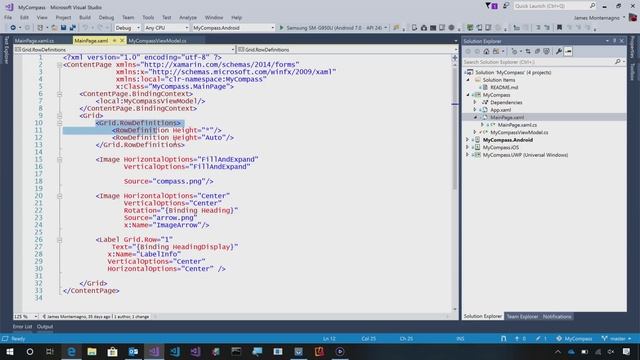Click the Solution Explorer search magnifier icon

(618, 62)
